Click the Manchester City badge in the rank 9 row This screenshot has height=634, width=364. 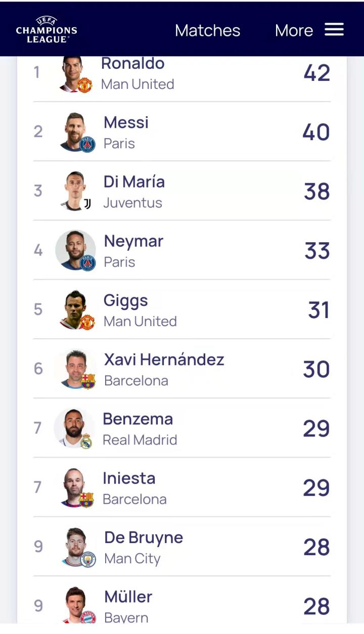coord(88,559)
